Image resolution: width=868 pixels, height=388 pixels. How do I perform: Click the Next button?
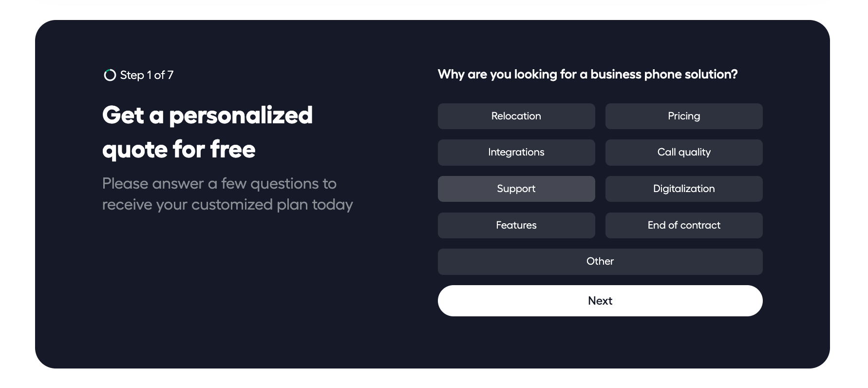tap(600, 300)
